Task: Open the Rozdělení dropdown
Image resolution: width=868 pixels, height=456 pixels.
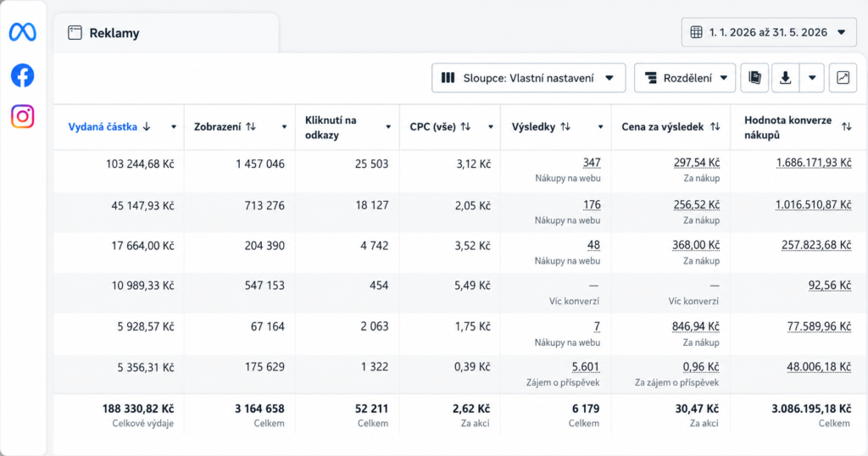Action: [x=685, y=78]
